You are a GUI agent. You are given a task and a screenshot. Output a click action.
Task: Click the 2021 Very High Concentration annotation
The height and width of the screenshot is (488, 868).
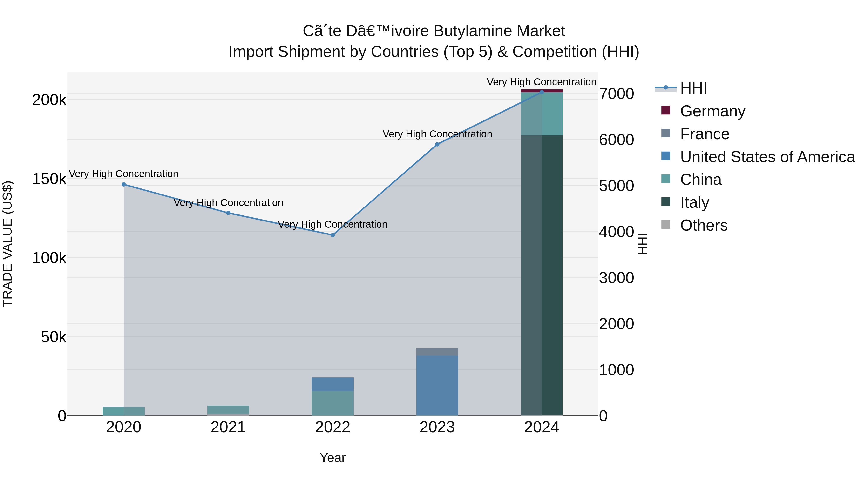point(228,203)
